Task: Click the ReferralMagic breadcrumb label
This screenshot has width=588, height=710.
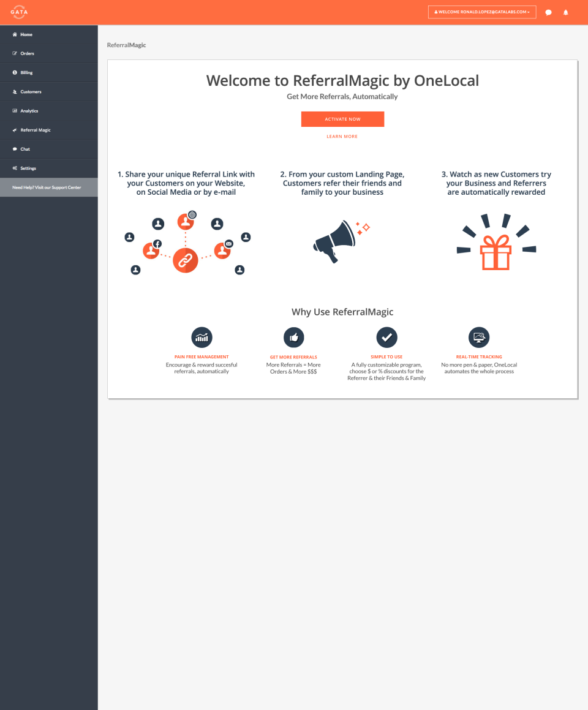Action: click(126, 45)
